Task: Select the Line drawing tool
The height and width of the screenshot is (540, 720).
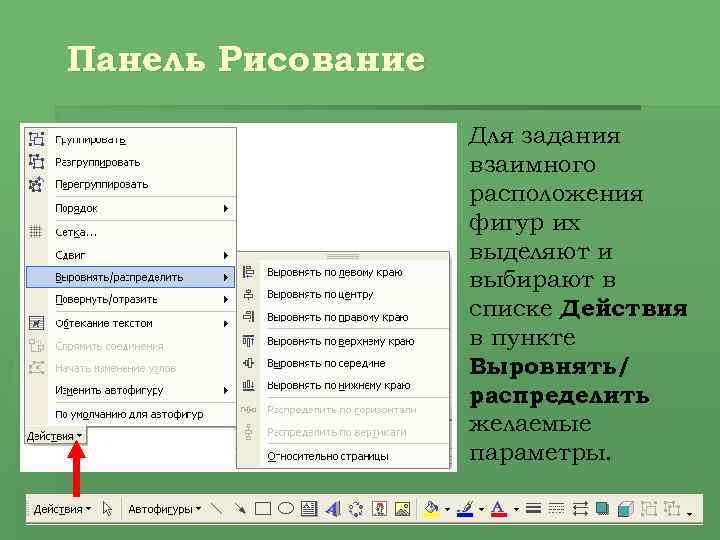Action: [x=216, y=509]
